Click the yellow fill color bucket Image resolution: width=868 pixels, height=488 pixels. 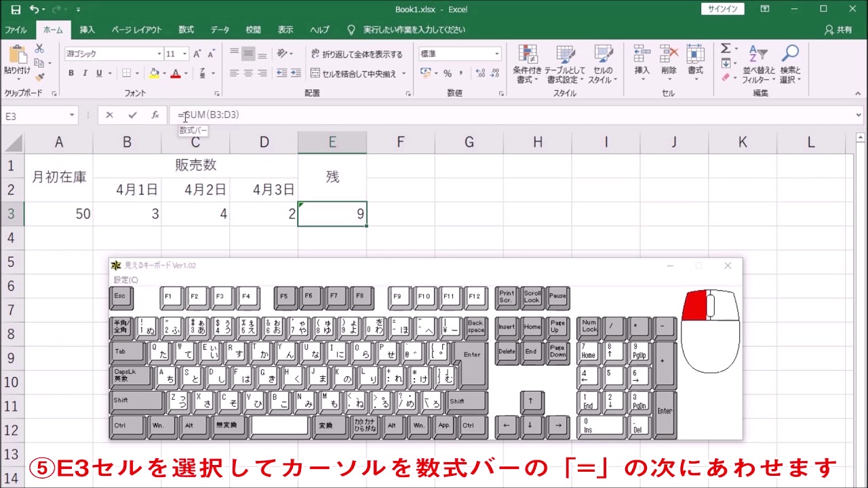click(x=155, y=73)
